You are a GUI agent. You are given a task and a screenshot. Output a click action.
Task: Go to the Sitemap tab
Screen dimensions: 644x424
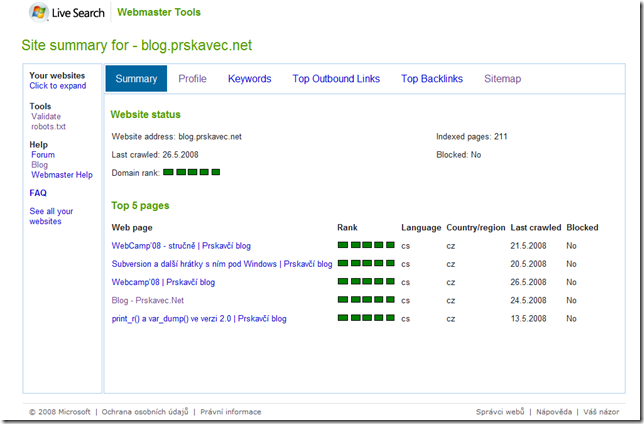click(x=502, y=78)
